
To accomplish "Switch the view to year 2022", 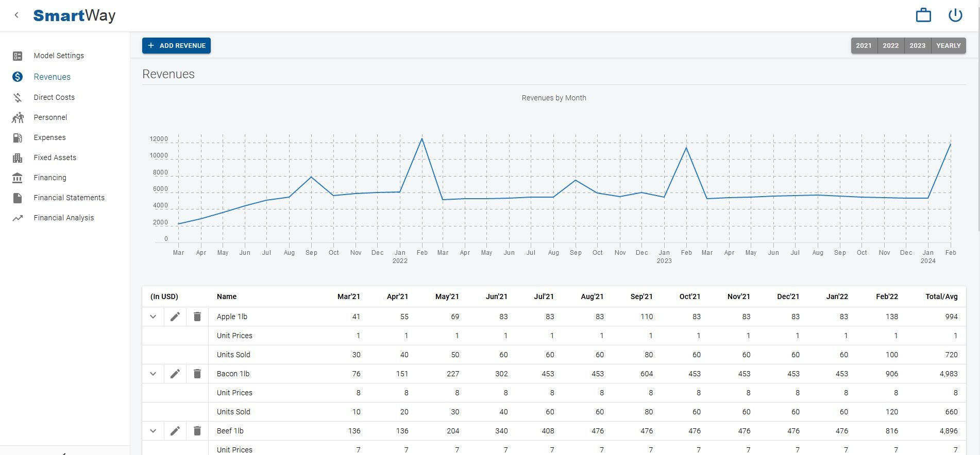I will point(890,45).
